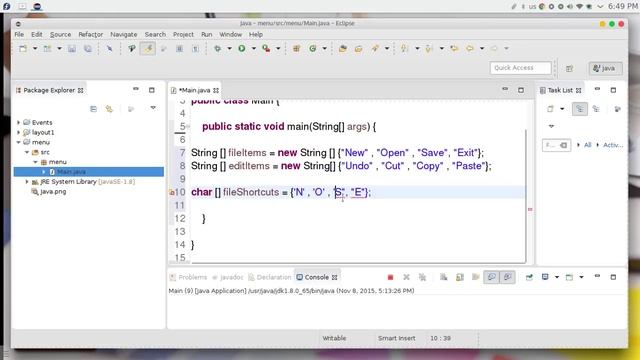Switch to the Declaration tab

click(x=270, y=277)
